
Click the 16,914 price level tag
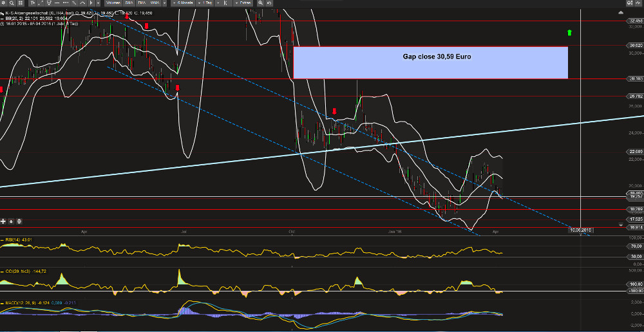point(636,227)
